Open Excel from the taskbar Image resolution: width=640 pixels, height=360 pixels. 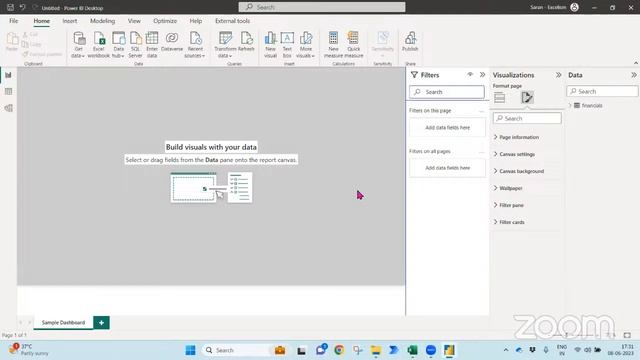(412, 350)
